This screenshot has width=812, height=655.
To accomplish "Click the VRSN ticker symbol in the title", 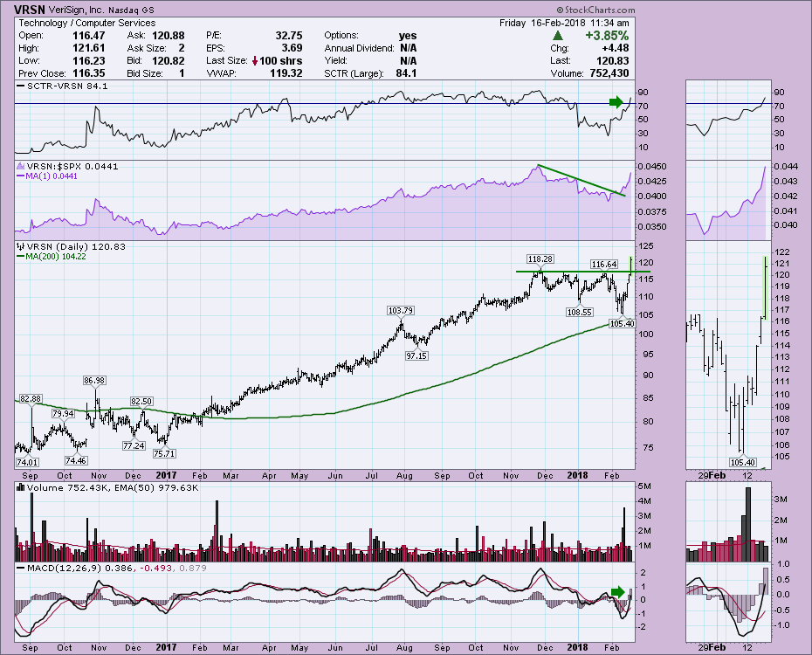I will (x=30, y=10).
